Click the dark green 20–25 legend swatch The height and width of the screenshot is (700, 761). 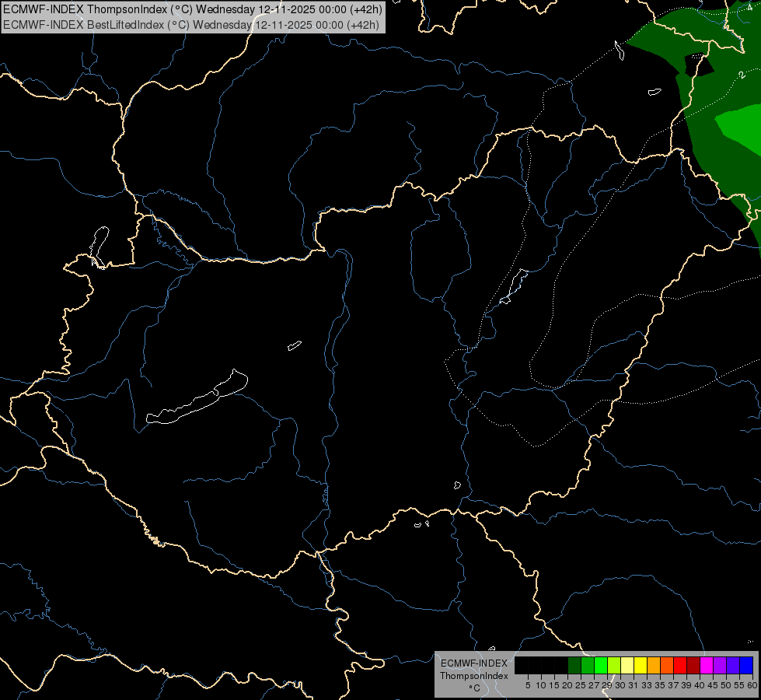coord(574,665)
